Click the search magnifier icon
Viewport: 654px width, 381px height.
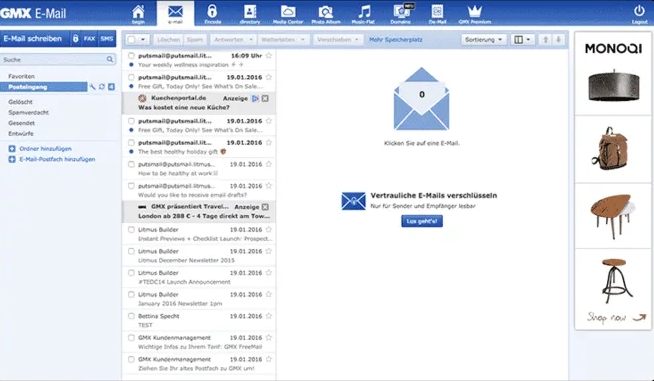point(110,60)
